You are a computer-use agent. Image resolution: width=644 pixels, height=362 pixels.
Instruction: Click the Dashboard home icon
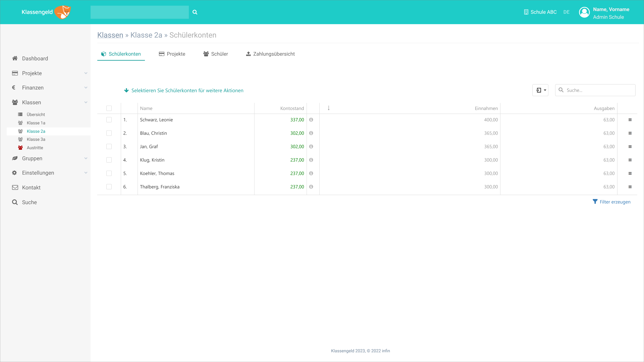coord(15,58)
